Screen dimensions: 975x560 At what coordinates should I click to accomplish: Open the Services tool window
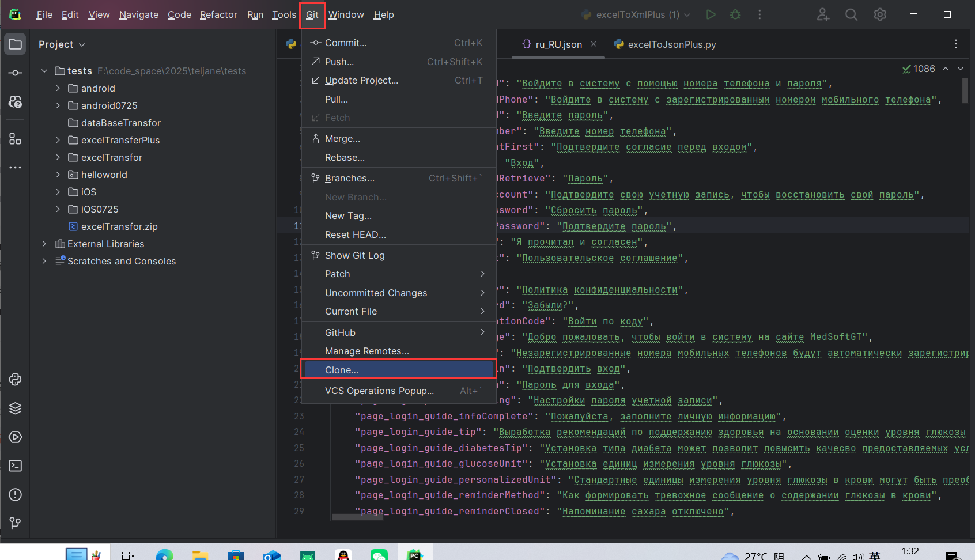(x=16, y=437)
